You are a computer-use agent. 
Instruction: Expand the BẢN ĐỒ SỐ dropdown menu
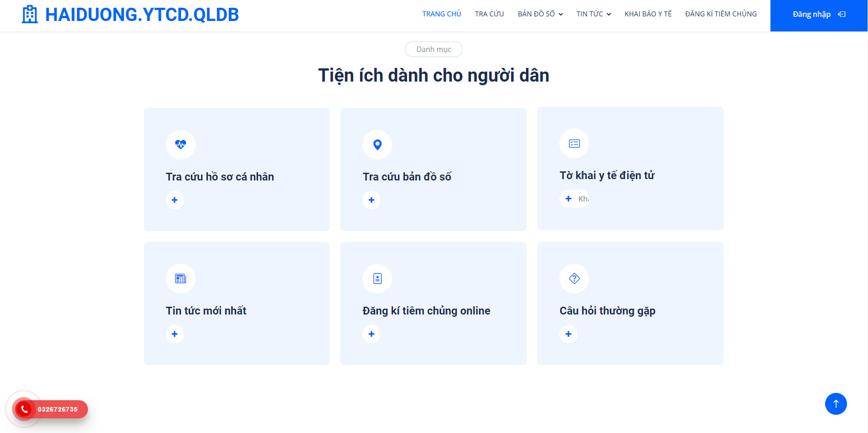(540, 14)
